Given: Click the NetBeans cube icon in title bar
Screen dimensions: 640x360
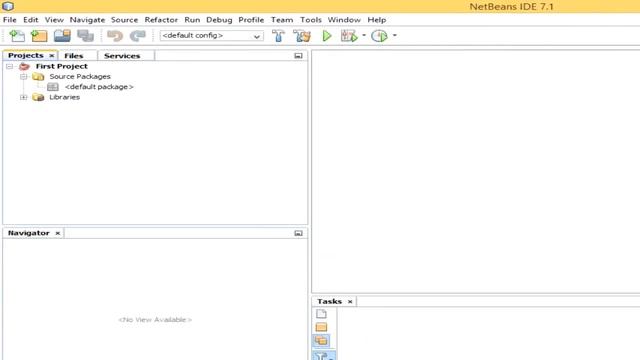Looking at the screenshot, I should (8, 6).
